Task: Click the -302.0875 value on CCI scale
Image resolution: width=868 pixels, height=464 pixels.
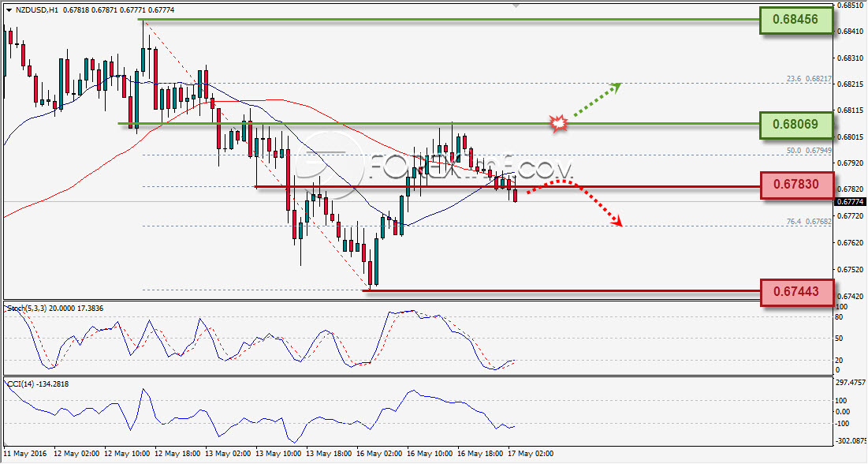Action: click(x=850, y=441)
